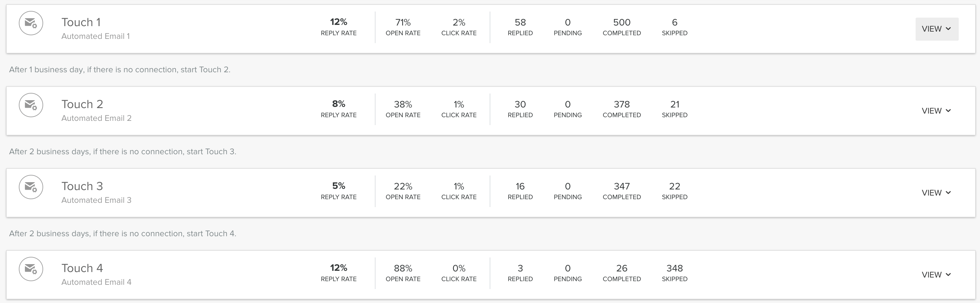Select the Touch 4 step title
This screenshot has width=980, height=303.
click(x=82, y=268)
